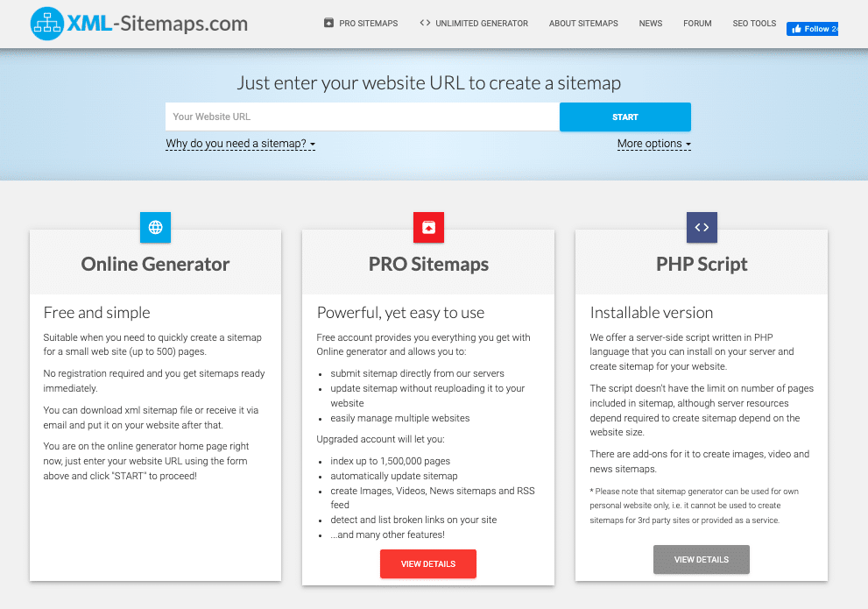Screen dimensions: 868x609
Task: Click gray VIEW DETAILS under PHP Script
Action: tap(702, 559)
